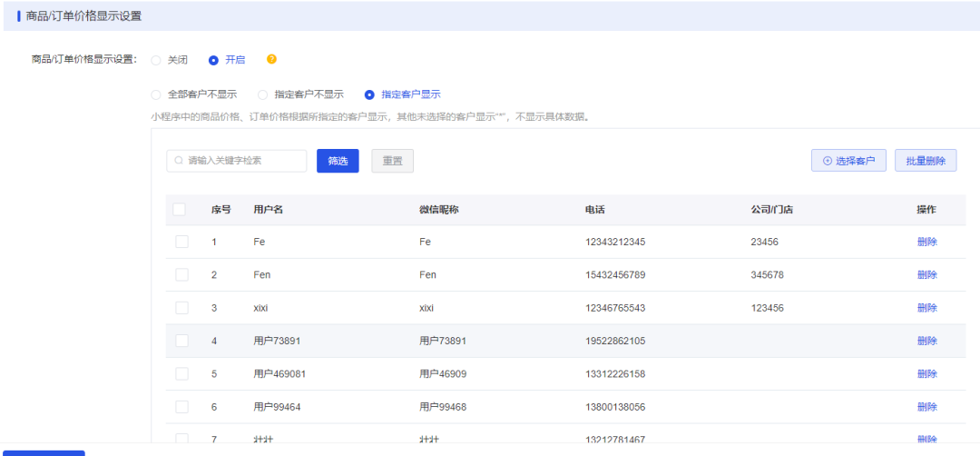Select the 关闭 radio option
Screen dimensions: 980x456
coord(156,61)
